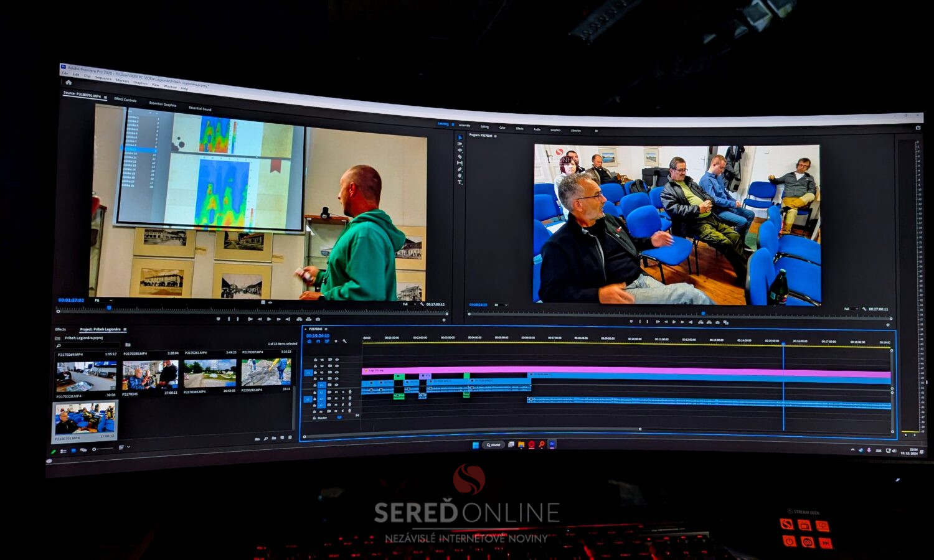Open Program monitor settings wrench

click(x=864, y=309)
